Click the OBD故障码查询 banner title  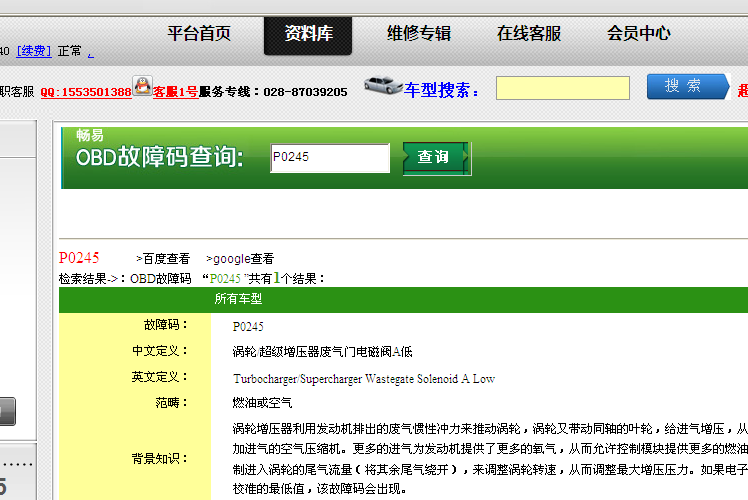pyautogui.click(x=160, y=157)
